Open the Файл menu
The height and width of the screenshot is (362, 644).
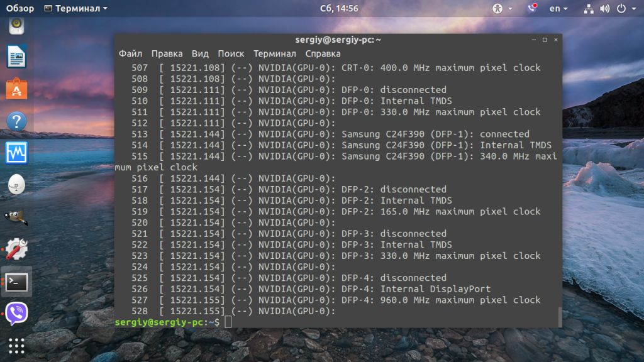130,53
